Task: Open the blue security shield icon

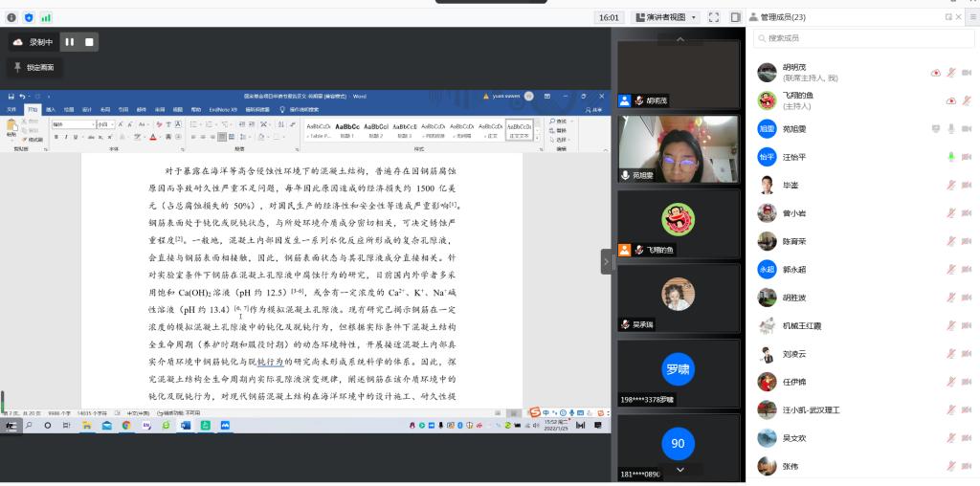Action: click(x=29, y=17)
